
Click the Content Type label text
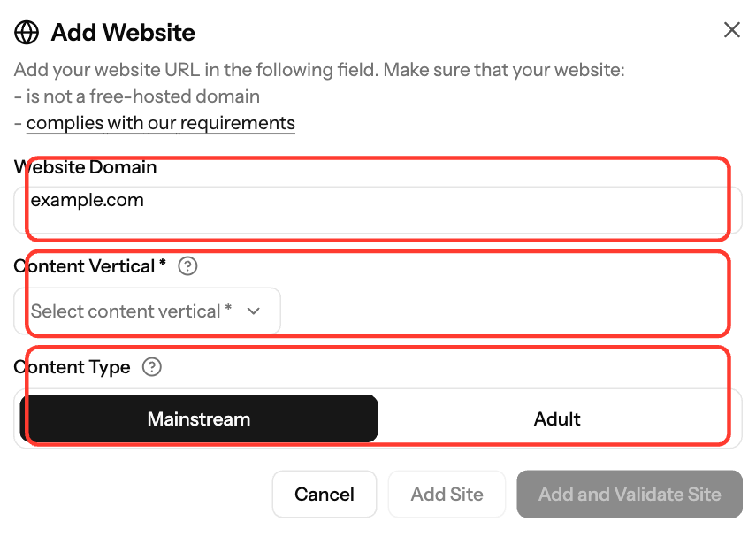[72, 367]
